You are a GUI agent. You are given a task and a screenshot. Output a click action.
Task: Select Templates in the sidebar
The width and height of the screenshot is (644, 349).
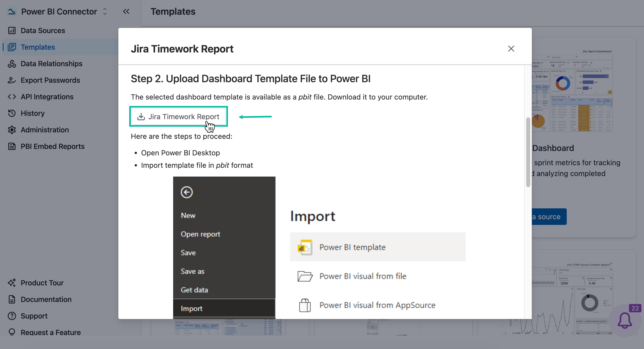[x=38, y=47]
